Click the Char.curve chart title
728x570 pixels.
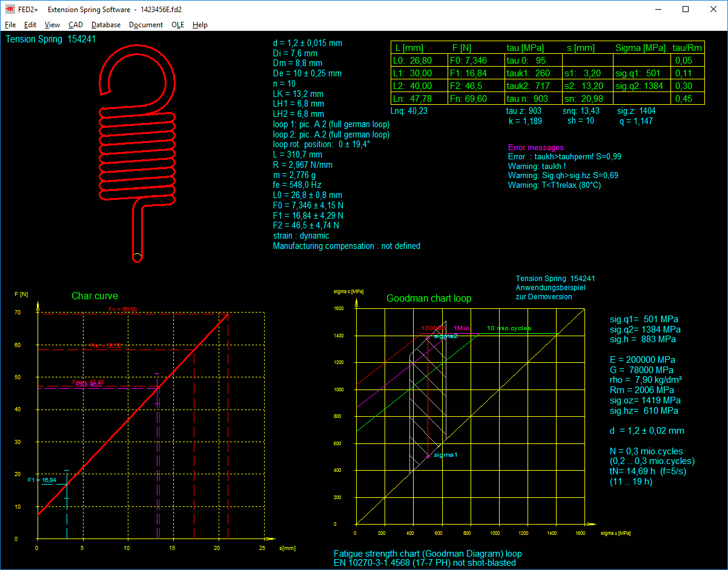click(94, 296)
